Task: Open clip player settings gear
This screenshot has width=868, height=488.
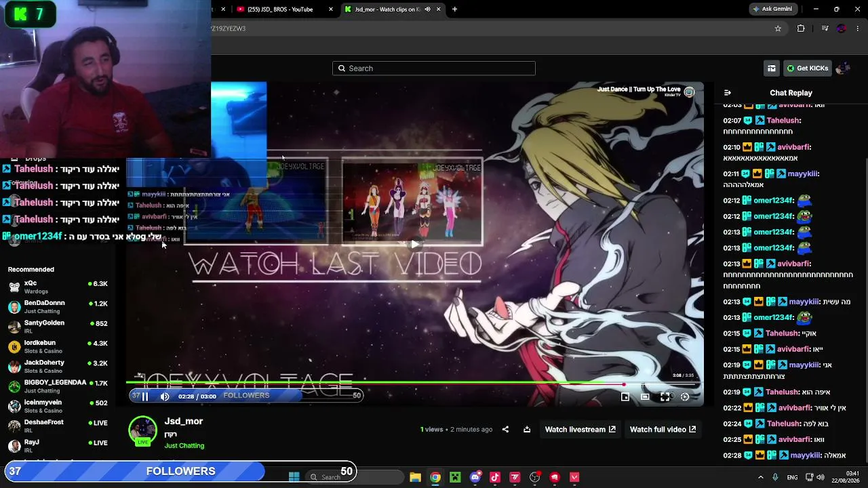Action: [685, 397]
